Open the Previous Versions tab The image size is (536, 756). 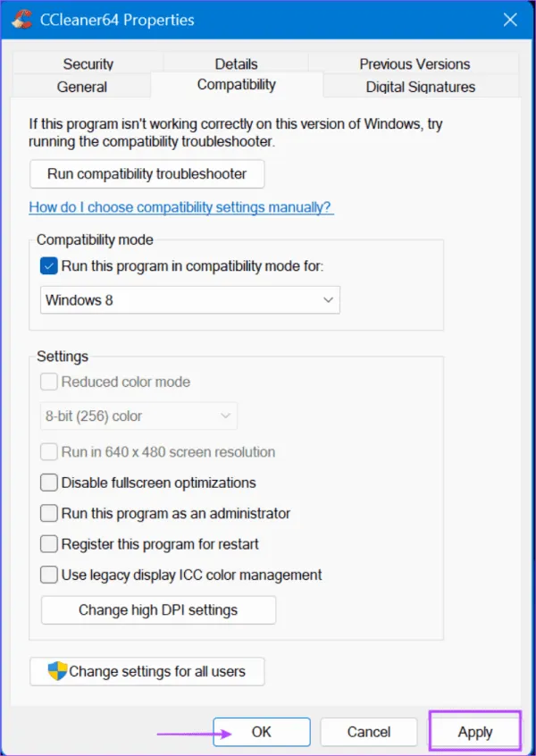415,63
